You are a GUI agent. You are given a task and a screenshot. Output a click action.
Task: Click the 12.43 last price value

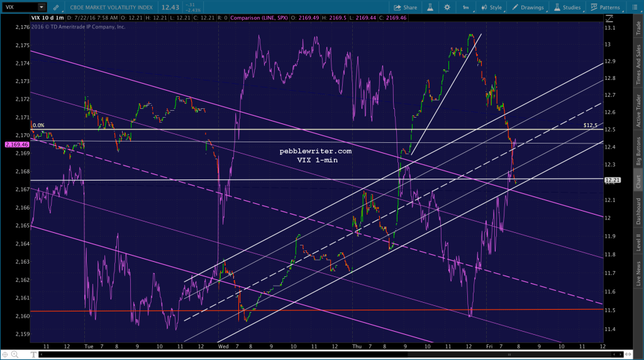[x=170, y=8]
